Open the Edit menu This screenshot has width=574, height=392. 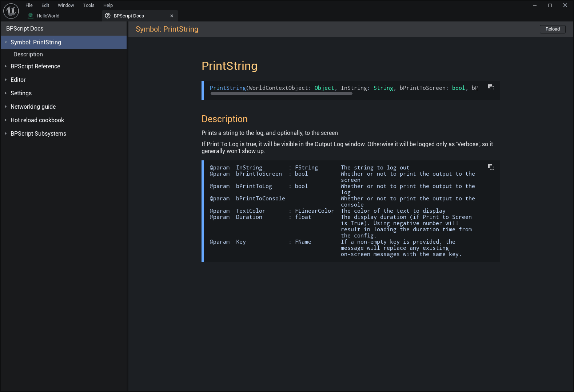[x=45, y=5]
